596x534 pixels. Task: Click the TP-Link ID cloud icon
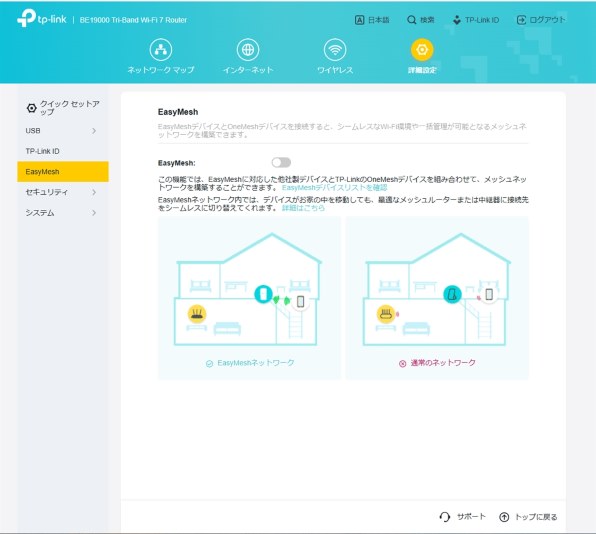457,20
